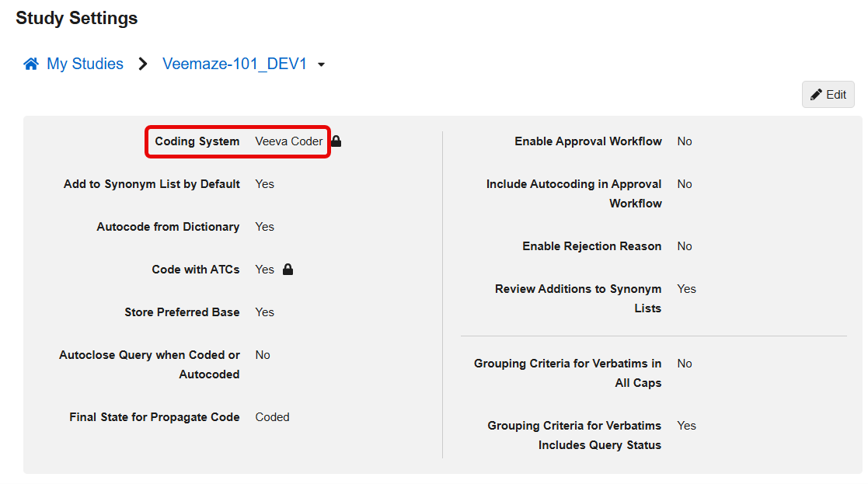Viewport: 868px width, 484px height.
Task: Go to the My Studies link
Action: (85, 64)
